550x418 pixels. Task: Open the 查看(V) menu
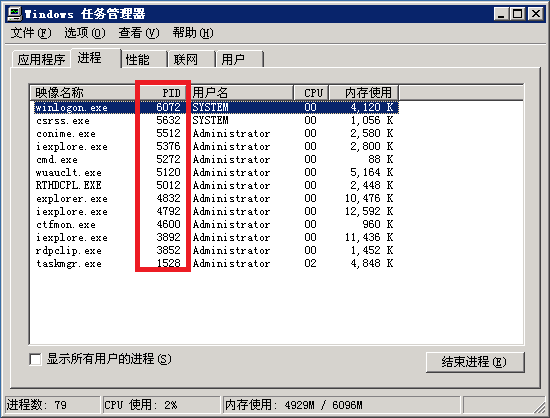point(139,33)
